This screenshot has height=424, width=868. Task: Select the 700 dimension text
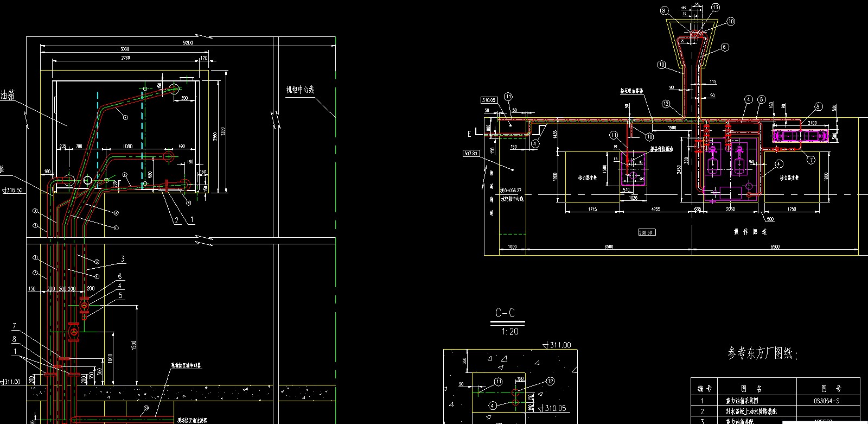79,147
